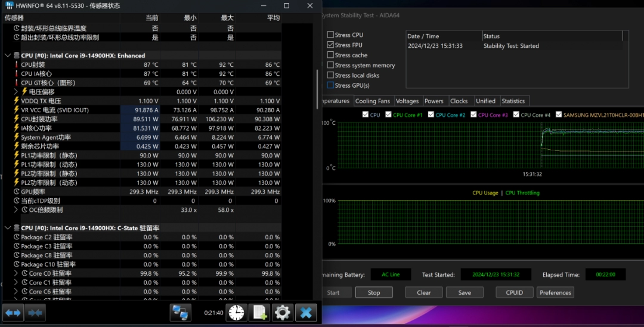Click the 当前 column header

[140, 18]
